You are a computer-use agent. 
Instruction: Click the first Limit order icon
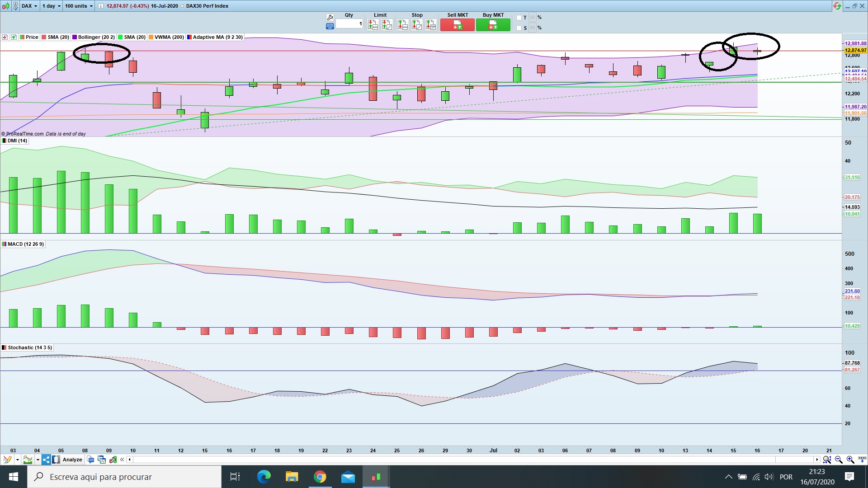tap(373, 25)
